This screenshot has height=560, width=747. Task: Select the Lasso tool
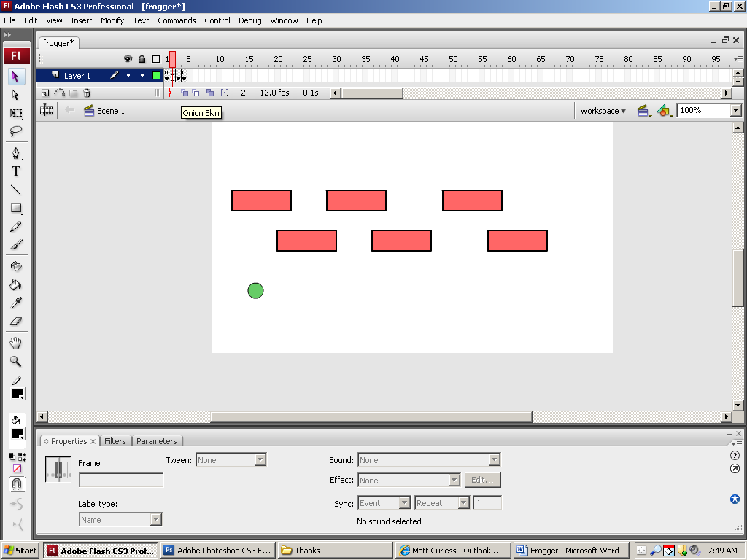16,131
